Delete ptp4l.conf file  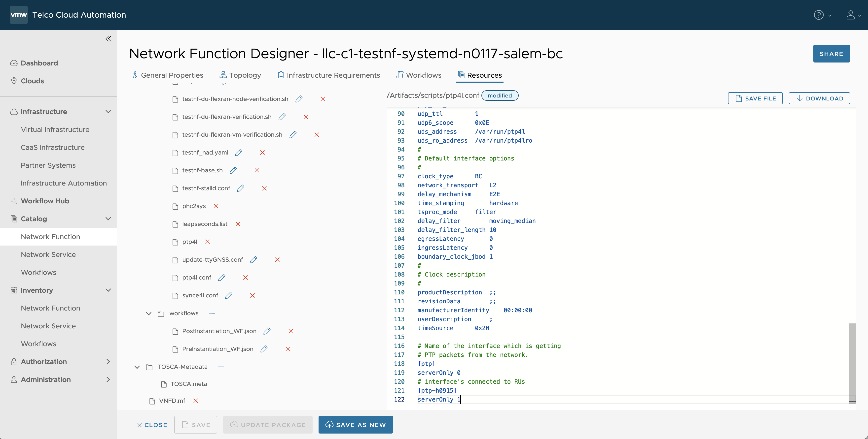point(245,277)
